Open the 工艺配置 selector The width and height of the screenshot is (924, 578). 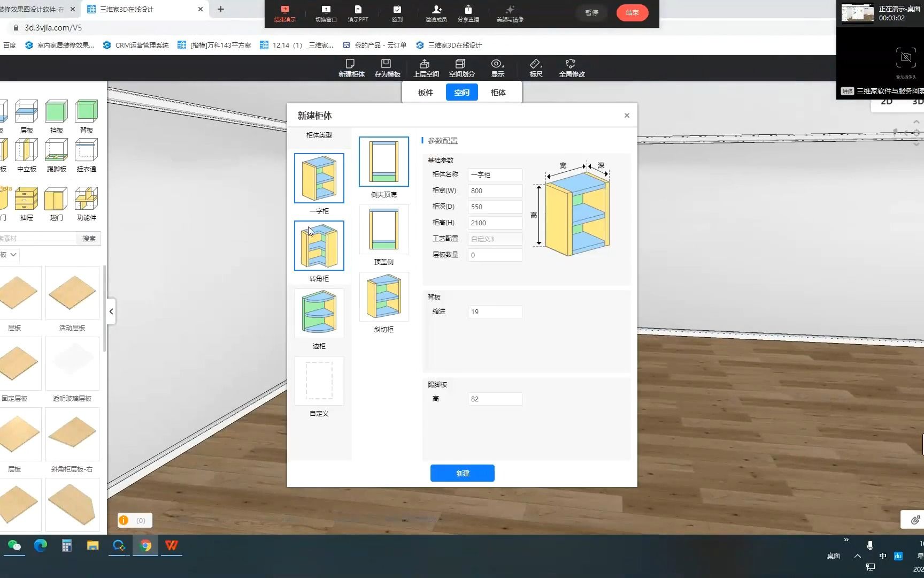coord(495,239)
